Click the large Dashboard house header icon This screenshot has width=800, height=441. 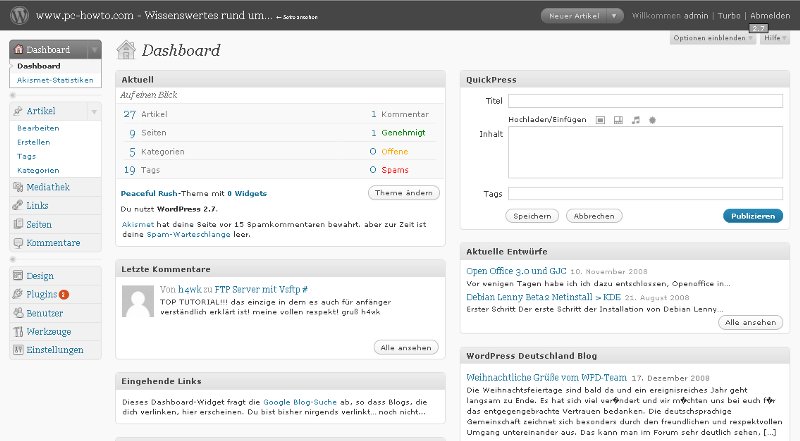(126, 50)
